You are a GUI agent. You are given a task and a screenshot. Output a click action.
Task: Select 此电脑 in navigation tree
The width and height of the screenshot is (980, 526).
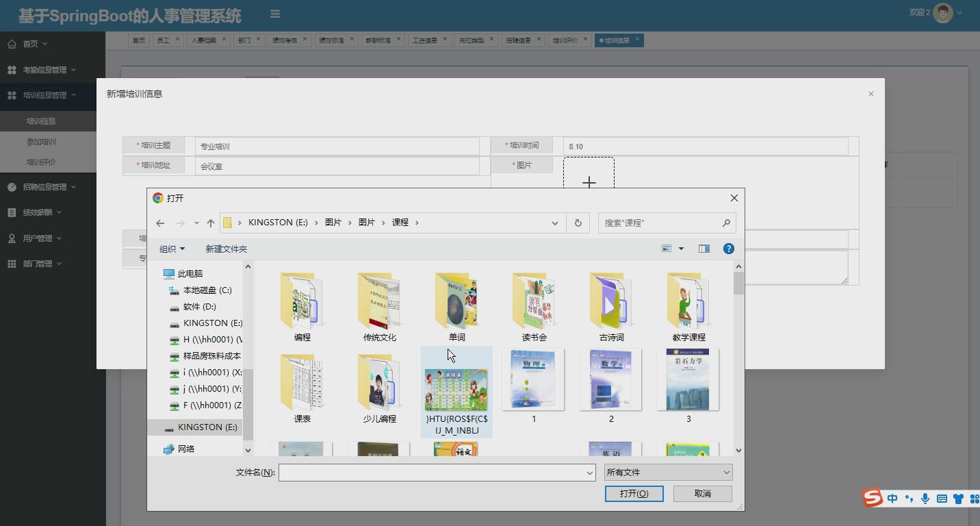click(x=190, y=274)
